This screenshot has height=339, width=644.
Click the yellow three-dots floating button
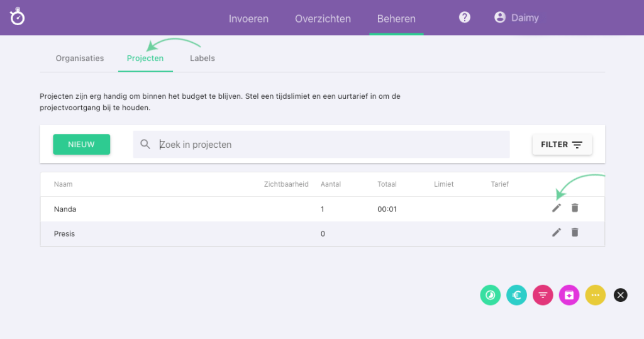596,294
